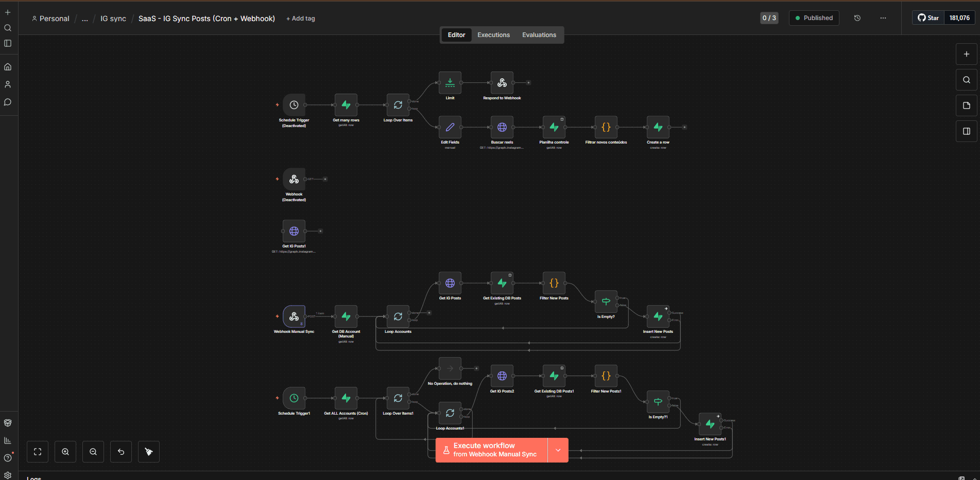Image resolution: width=980 pixels, height=480 pixels.
Task: Open the IG sync folder breadcrumb
Action: [x=113, y=19]
